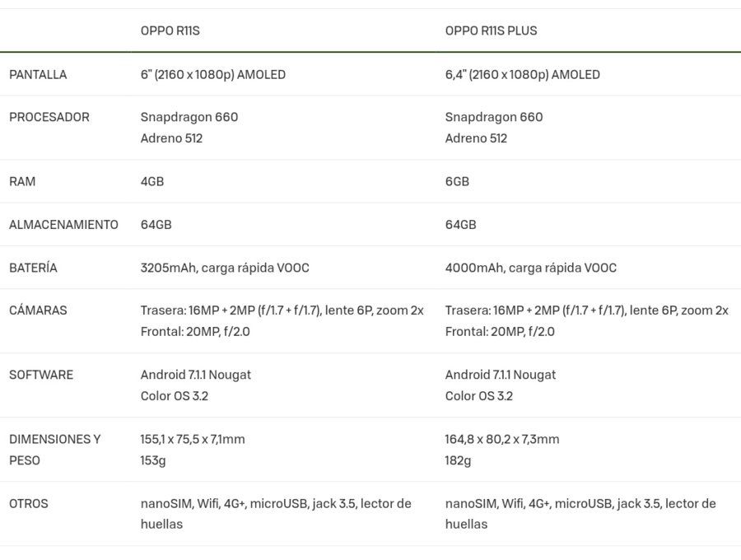Viewport: 741px width, 560px height.
Task: Click the PANTALLA row label
Action: [x=38, y=75]
